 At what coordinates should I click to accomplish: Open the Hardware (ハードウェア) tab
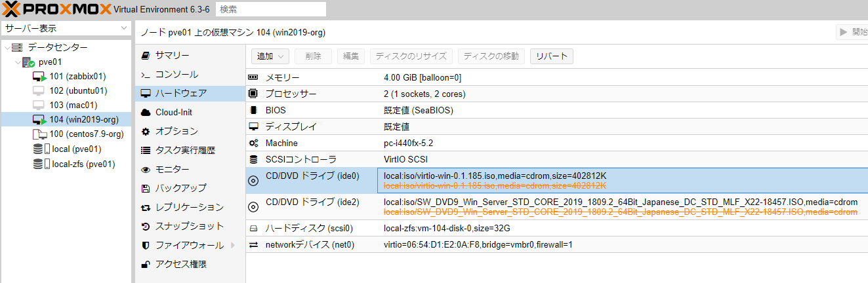[x=190, y=94]
